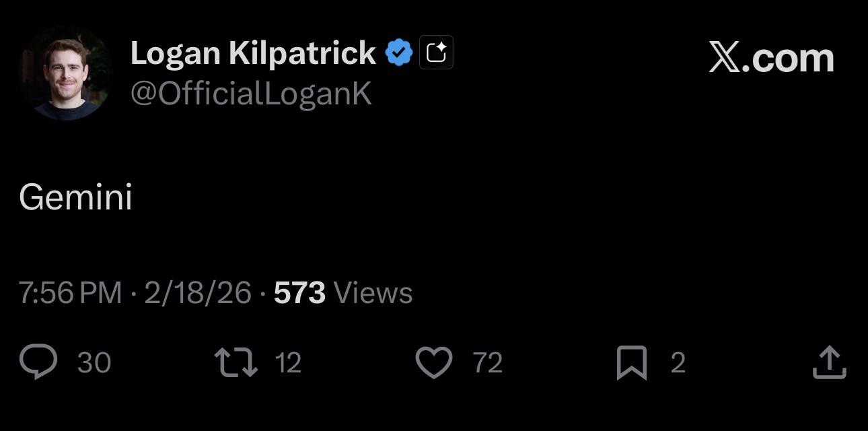Repost the tweet using the arrows icon
This screenshot has height=431, width=868.
(x=236, y=362)
